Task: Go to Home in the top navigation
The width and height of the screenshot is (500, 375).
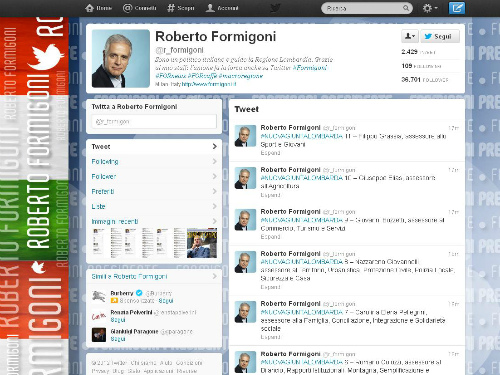Action: (x=98, y=8)
